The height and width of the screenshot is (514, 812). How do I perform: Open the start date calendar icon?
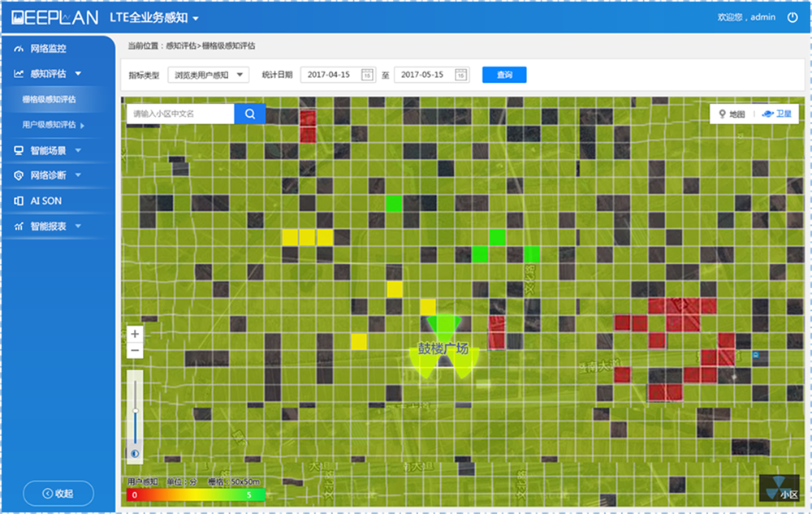(367, 75)
